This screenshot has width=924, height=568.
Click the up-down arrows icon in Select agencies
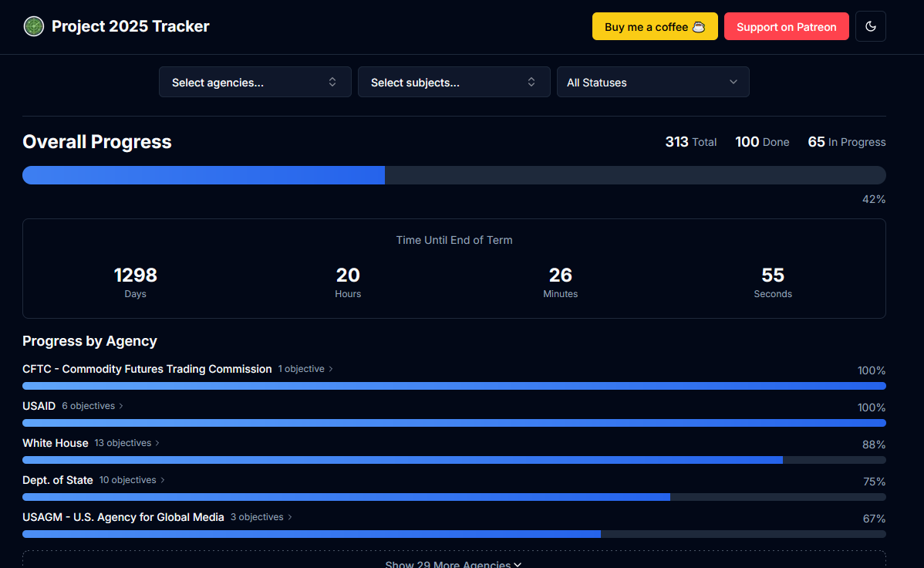332,82
